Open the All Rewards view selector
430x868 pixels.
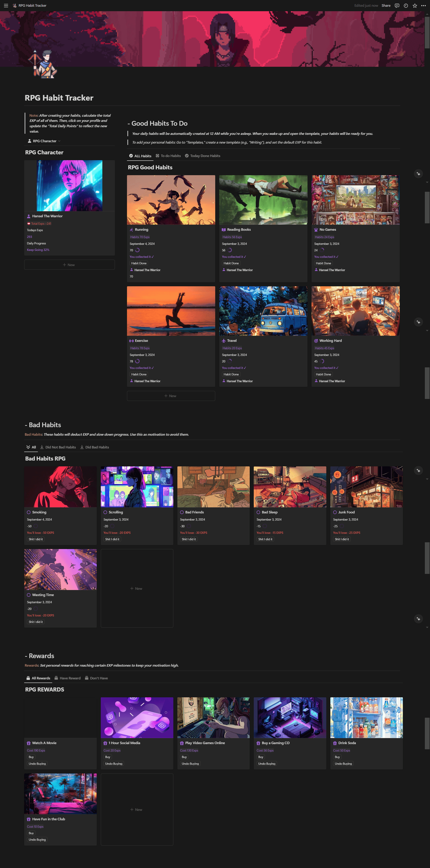tap(38, 678)
